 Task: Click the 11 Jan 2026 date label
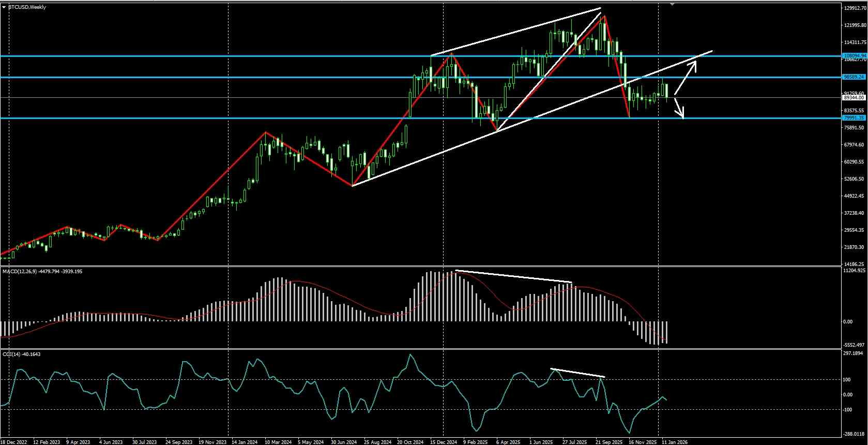pos(674,442)
